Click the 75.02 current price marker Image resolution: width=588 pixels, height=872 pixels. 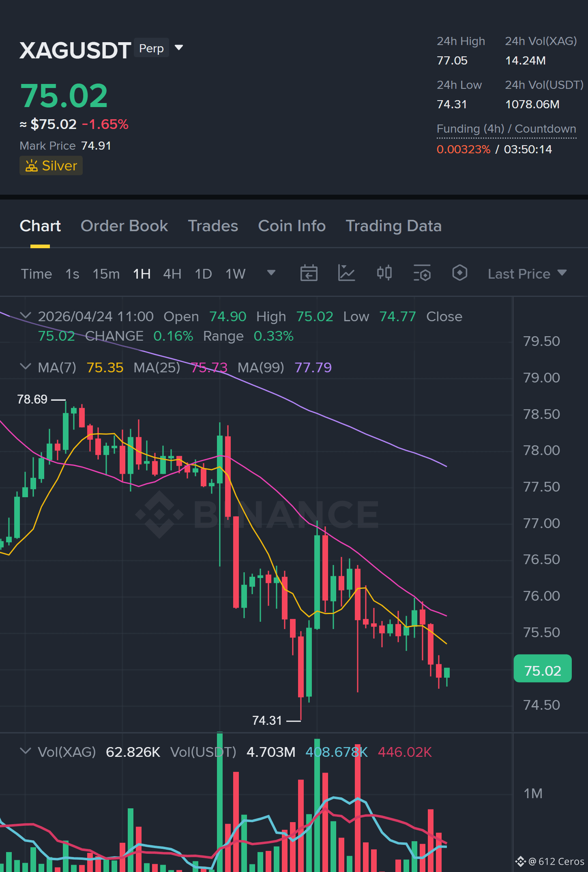[543, 670]
